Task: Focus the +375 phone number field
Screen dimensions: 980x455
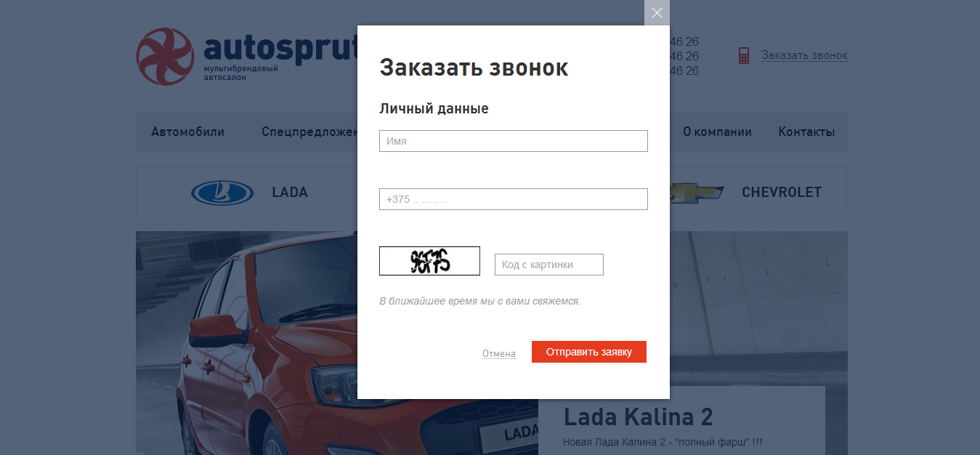Action: tap(513, 199)
